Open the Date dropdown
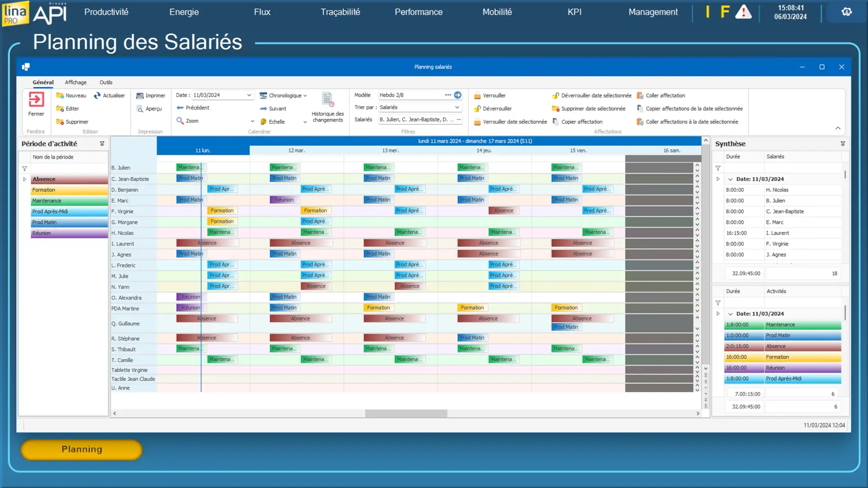 coord(249,95)
